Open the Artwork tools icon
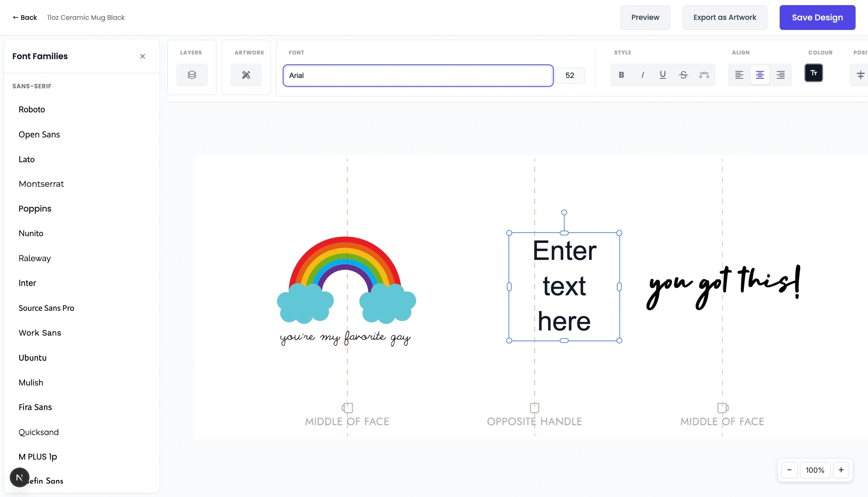This screenshot has height=497, width=868. [x=246, y=75]
